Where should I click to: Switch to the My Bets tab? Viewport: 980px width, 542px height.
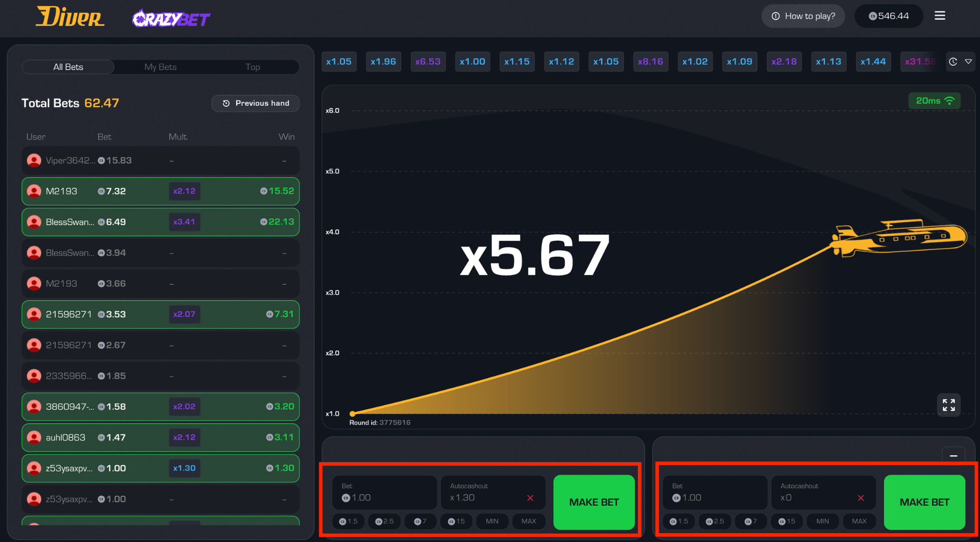point(160,67)
